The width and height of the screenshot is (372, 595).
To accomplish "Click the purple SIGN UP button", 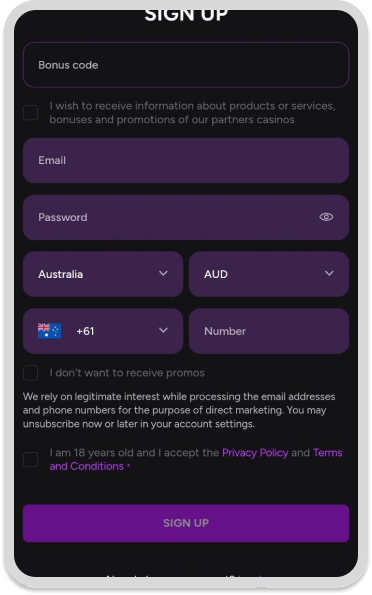I will click(186, 523).
